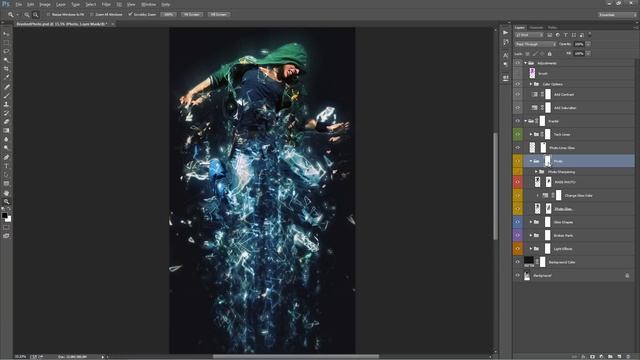Click Create new layer icon
The image size is (640, 360).
pyautogui.click(x=619, y=356)
